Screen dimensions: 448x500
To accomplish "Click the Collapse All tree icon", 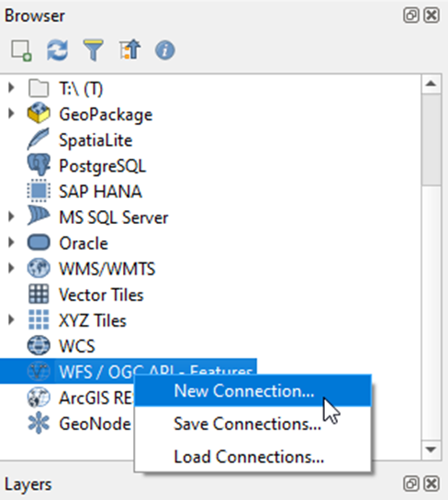I will click(x=129, y=50).
